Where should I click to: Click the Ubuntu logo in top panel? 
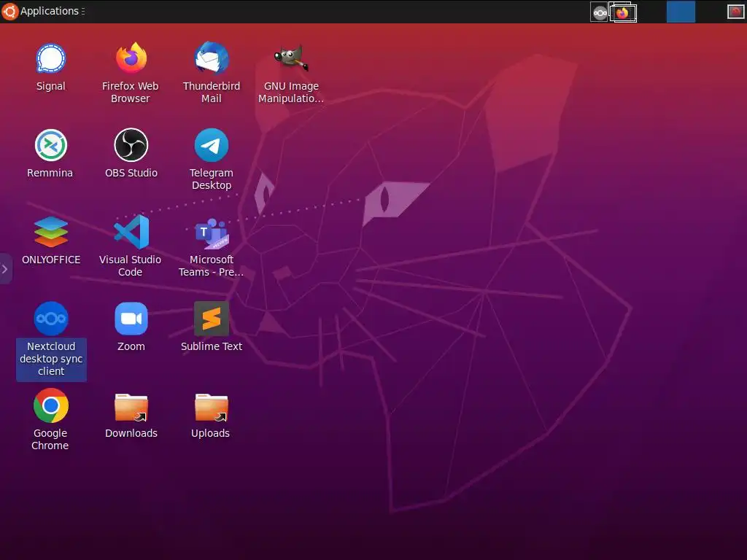click(x=9, y=12)
